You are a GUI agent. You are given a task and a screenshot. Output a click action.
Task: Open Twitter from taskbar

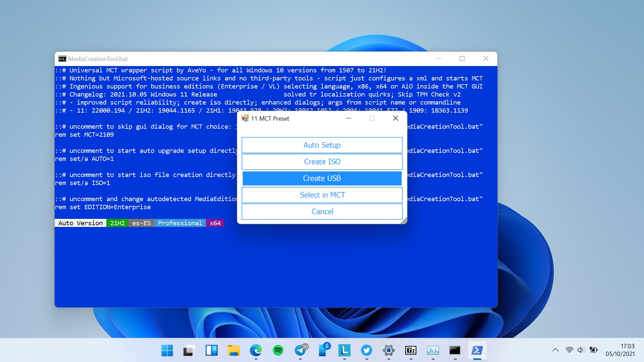(366, 351)
